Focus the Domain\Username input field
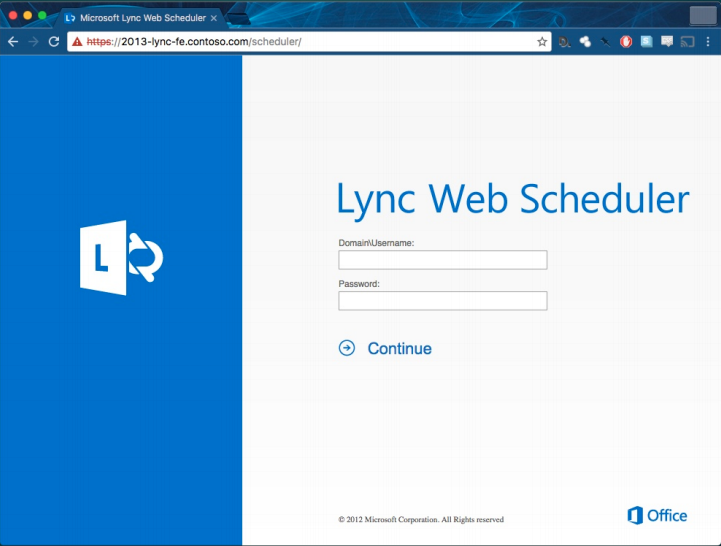This screenshot has width=721, height=546. pyautogui.click(x=443, y=260)
